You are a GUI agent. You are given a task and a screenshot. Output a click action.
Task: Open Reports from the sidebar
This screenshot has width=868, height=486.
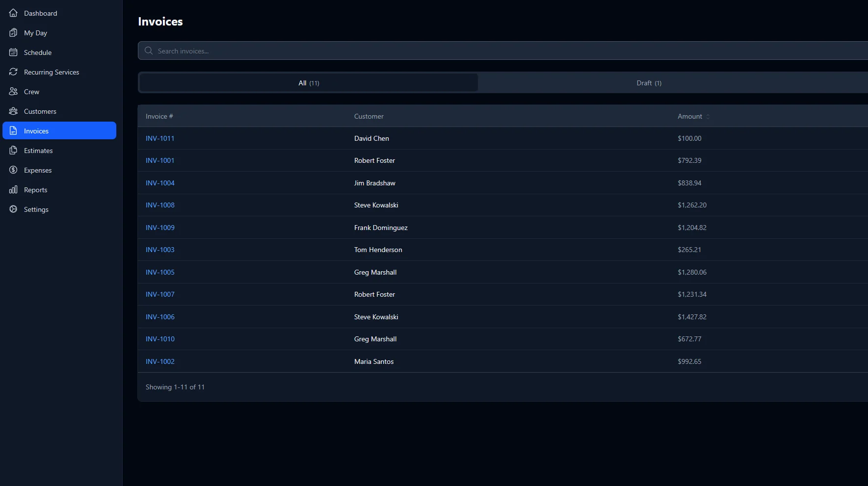[x=59, y=190]
